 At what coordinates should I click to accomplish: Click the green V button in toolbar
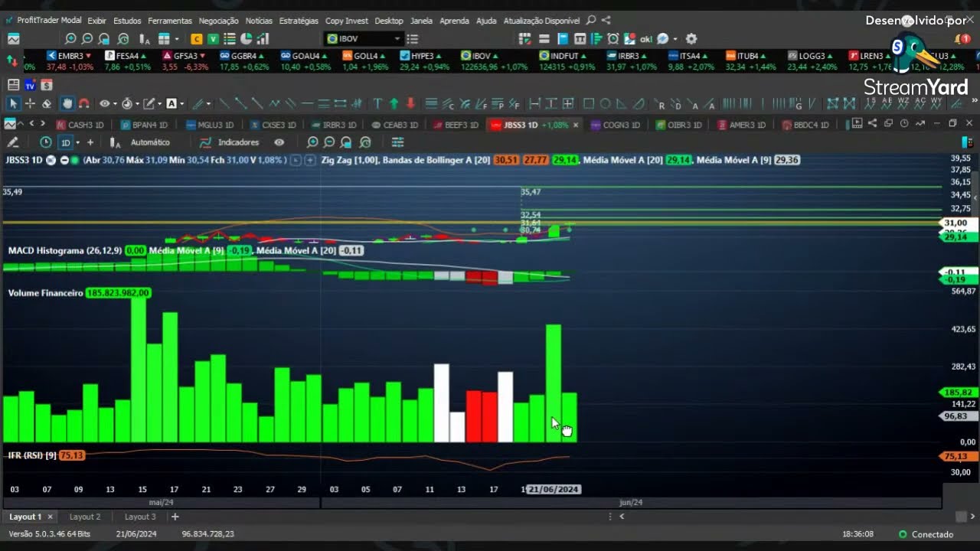[x=214, y=38]
